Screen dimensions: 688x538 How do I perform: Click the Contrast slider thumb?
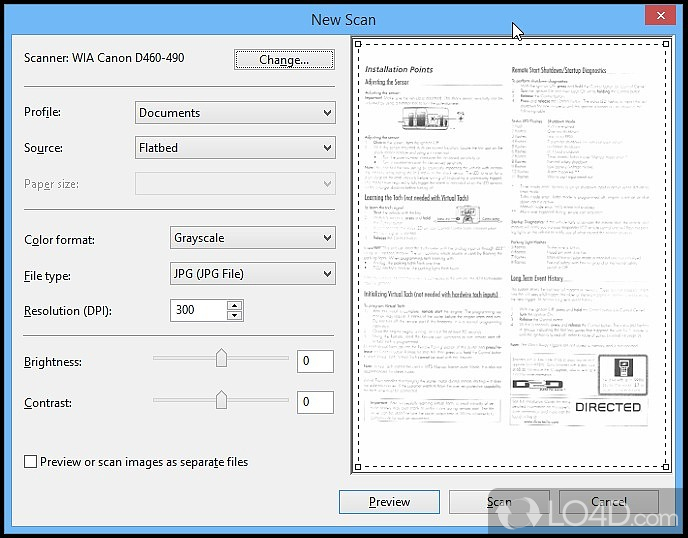click(x=222, y=400)
